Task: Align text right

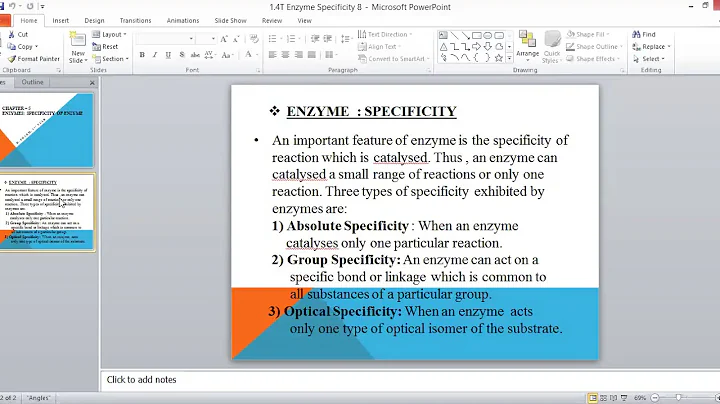Action: pyautogui.click(x=299, y=55)
